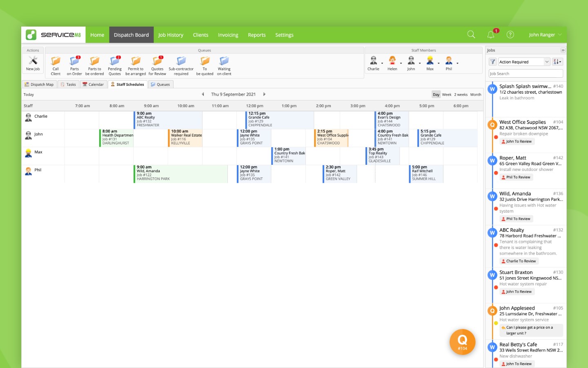
Task: Click the sort order button in Jobs panel
Action: coord(557,62)
